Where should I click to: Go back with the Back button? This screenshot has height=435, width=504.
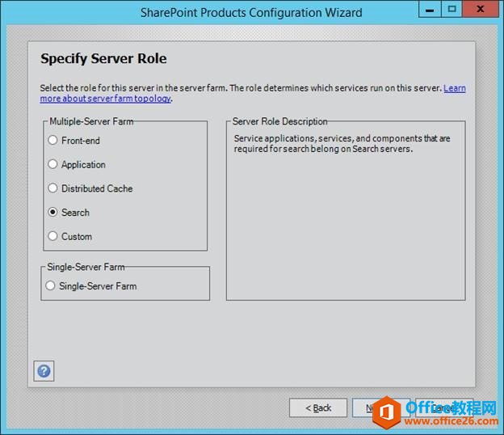point(318,408)
